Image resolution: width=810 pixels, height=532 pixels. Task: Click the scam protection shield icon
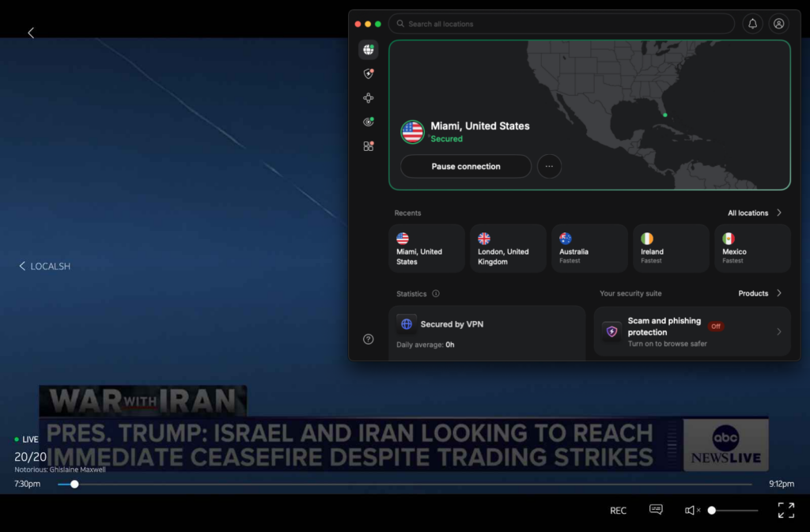[x=611, y=331]
